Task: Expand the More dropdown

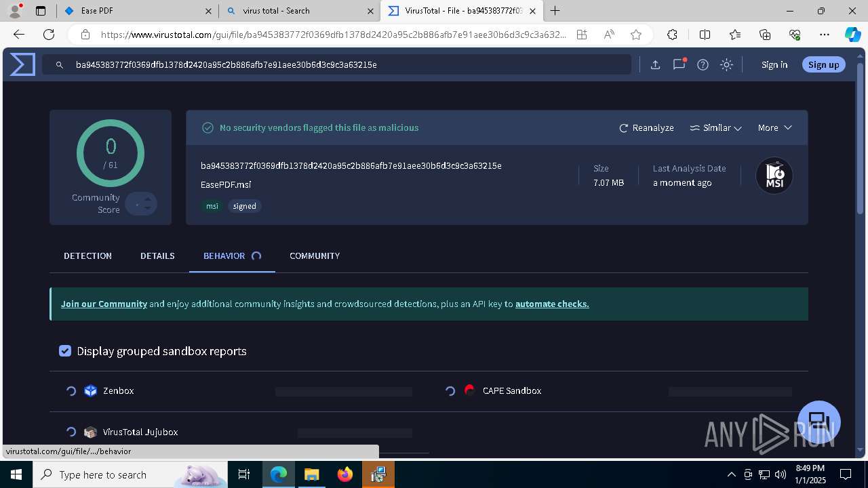Action: [775, 127]
